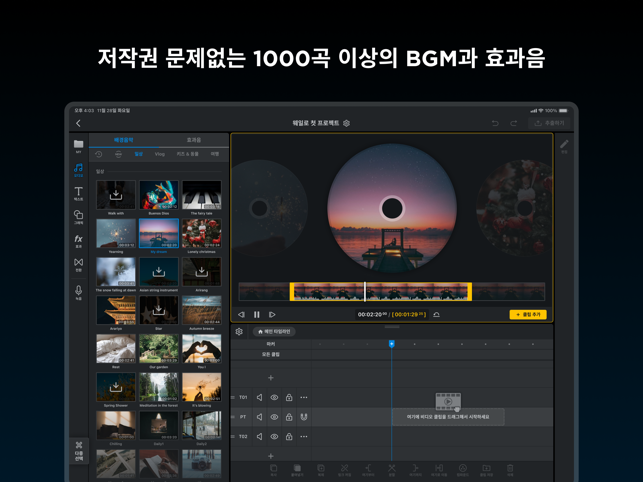The height and width of the screenshot is (482, 643).
Task: Hide the T01 track with eye icon
Action: (274, 397)
